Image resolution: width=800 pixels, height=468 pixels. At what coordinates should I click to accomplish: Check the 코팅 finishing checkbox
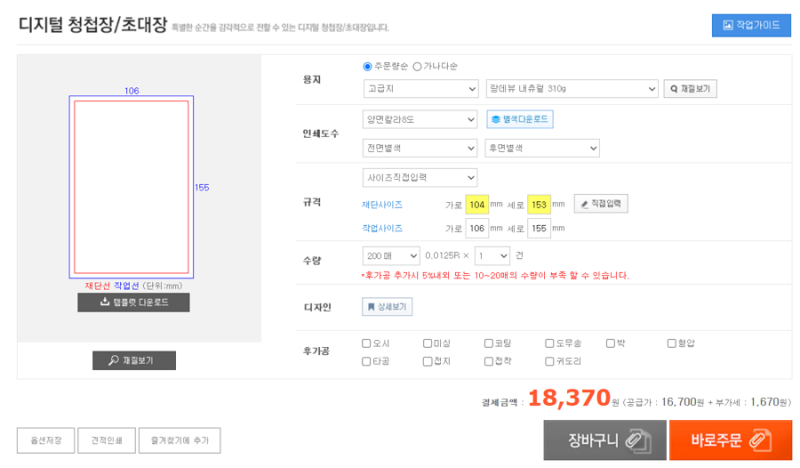pos(488,343)
